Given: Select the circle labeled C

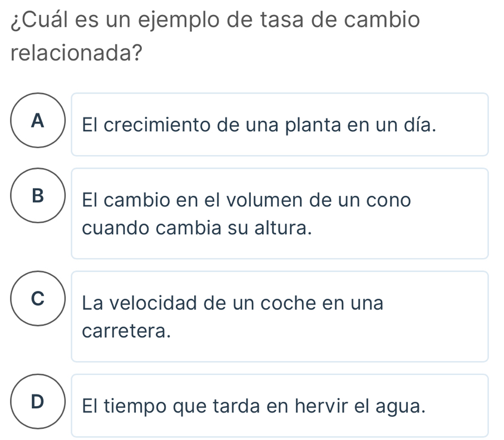Looking at the screenshot, I should pos(37,299).
